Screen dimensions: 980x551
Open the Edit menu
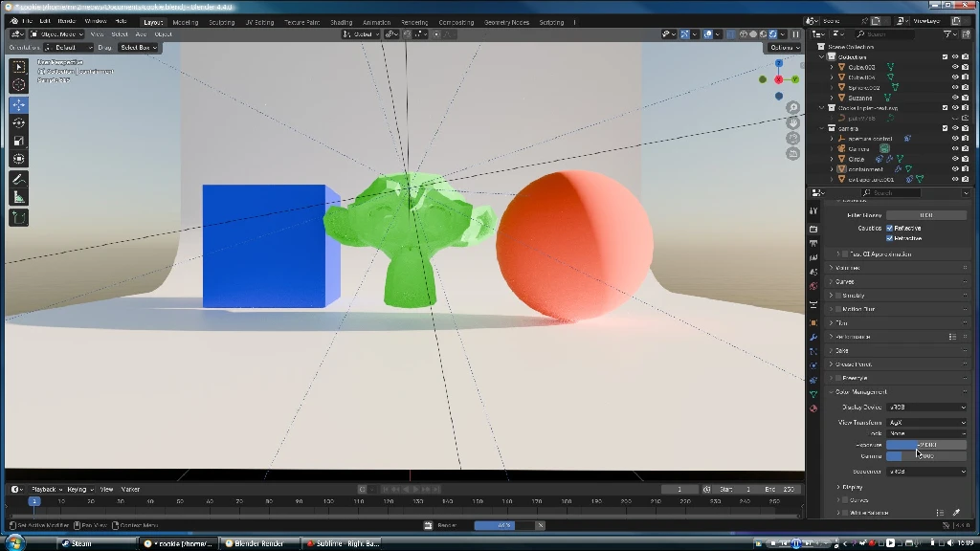[x=45, y=21]
